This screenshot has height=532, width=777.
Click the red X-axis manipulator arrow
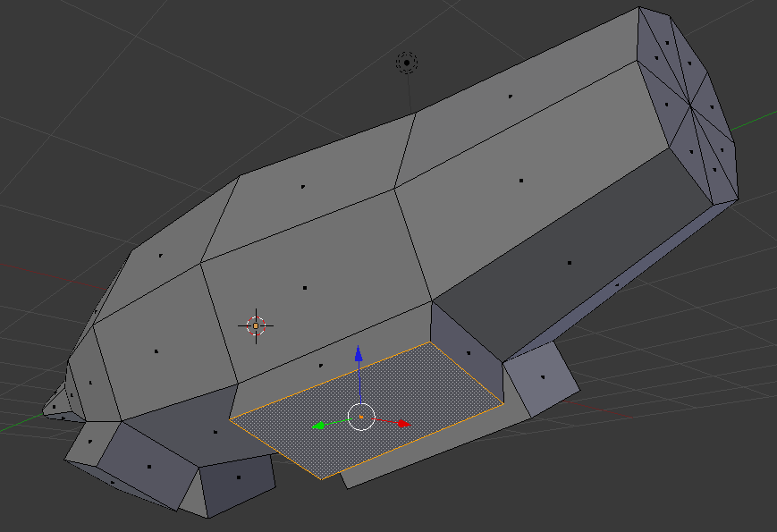click(x=404, y=424)
